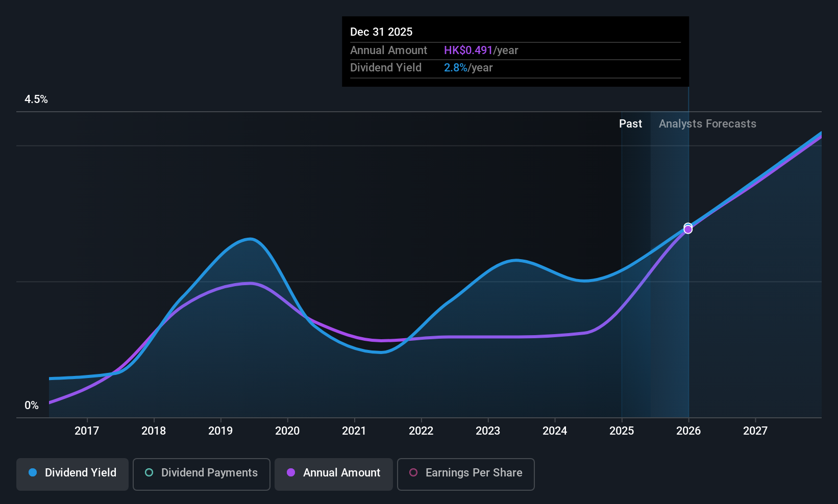Click the 2.8% dividend yield value
This screenshot has height=504, width=838.
[456, 67]
